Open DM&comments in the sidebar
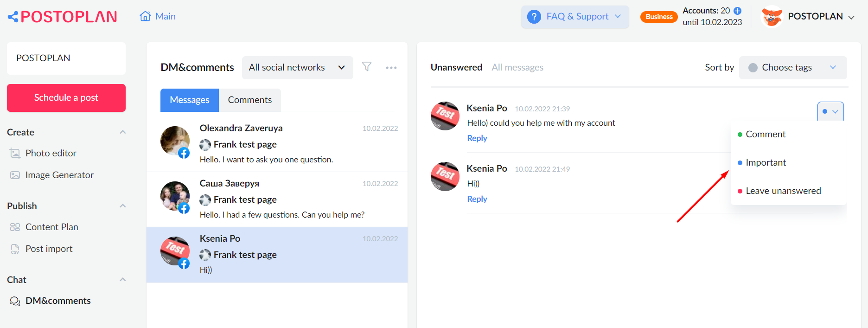Viewport: 868px width, 328px height. tap(58, 301)
